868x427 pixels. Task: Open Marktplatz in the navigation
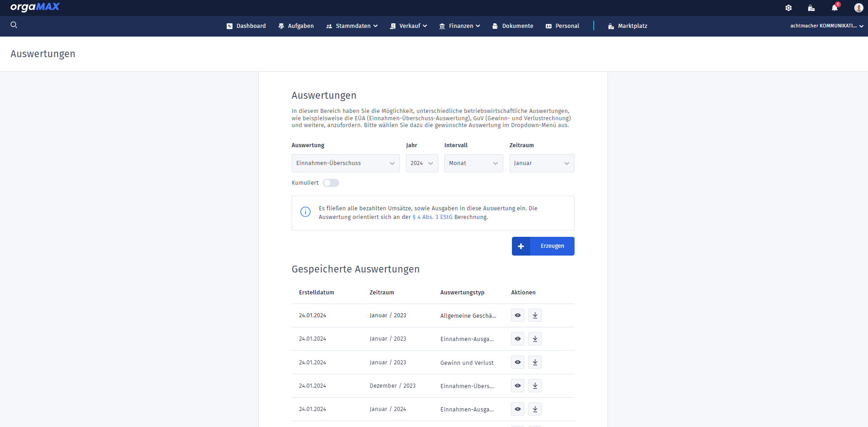(x=628, y=26)
